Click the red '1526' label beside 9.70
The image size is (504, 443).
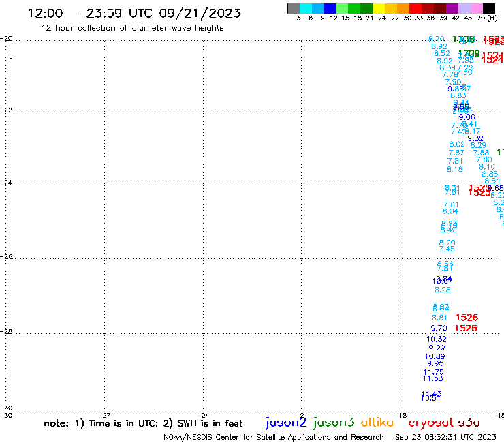click(466, 328)
